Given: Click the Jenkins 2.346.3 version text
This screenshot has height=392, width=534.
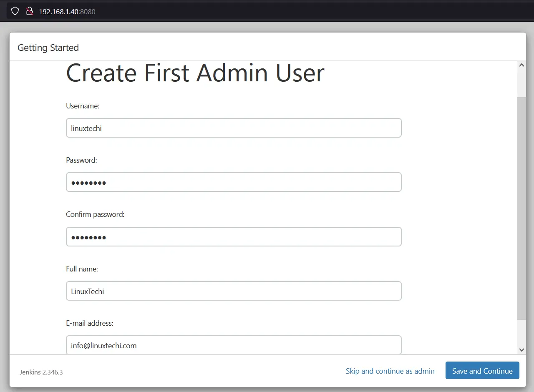Looking at the screenshot, I should 41,372.
